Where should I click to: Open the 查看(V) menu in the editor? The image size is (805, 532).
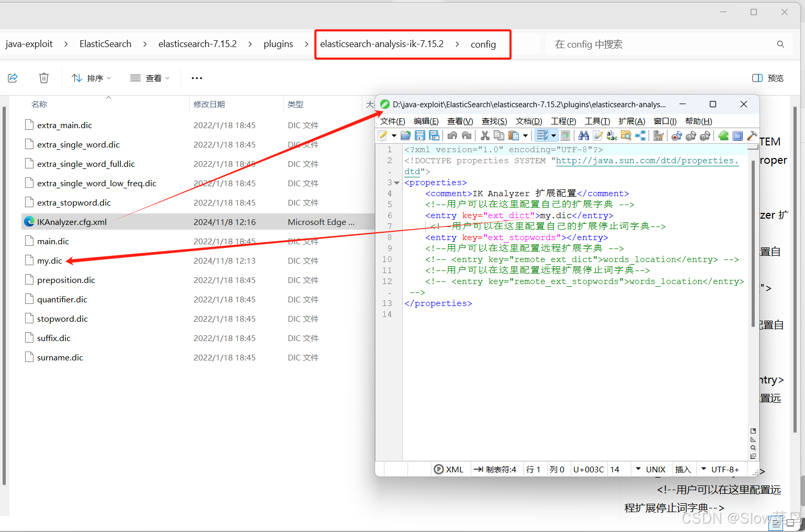(460, 121)
